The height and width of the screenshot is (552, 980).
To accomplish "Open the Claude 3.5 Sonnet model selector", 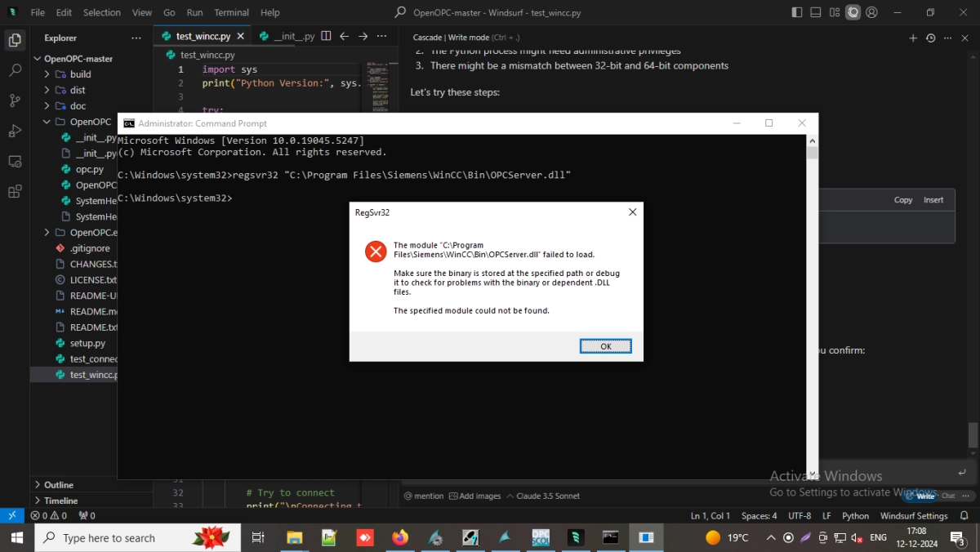I will click(x=537, y=496).
